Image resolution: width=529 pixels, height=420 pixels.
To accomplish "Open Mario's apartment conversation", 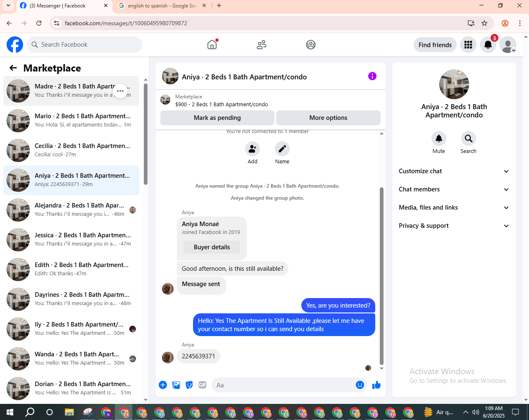I will 71,121.
